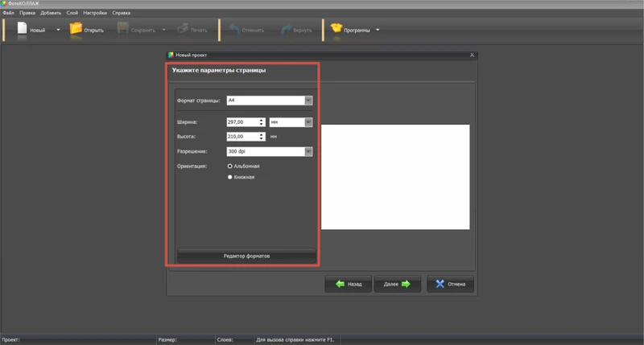Select the Альбомная orientation radio button
The image size is (644, 345).
(230, 166)
